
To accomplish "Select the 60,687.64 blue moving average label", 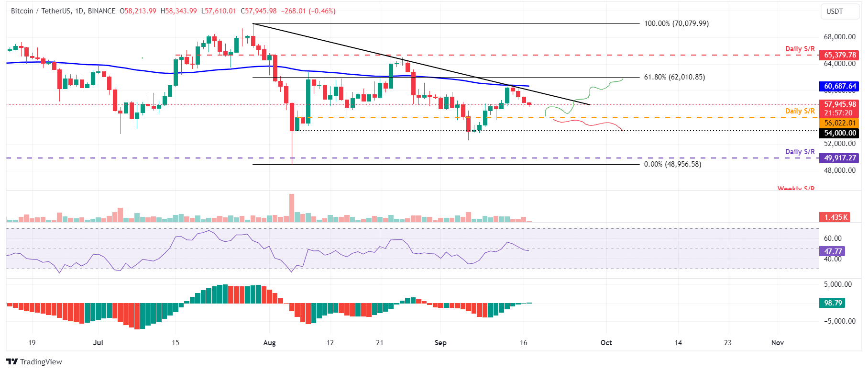I will coord(839,86).
